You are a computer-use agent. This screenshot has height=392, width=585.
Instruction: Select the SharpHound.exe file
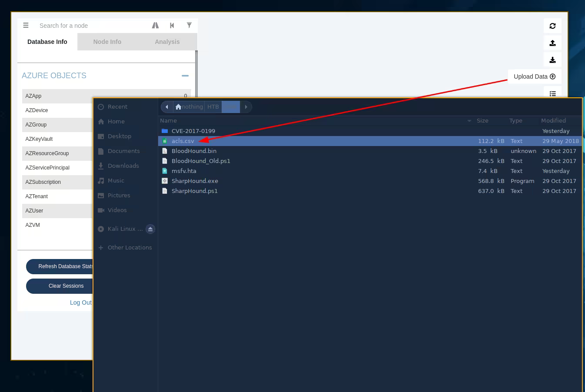[195, 181]
